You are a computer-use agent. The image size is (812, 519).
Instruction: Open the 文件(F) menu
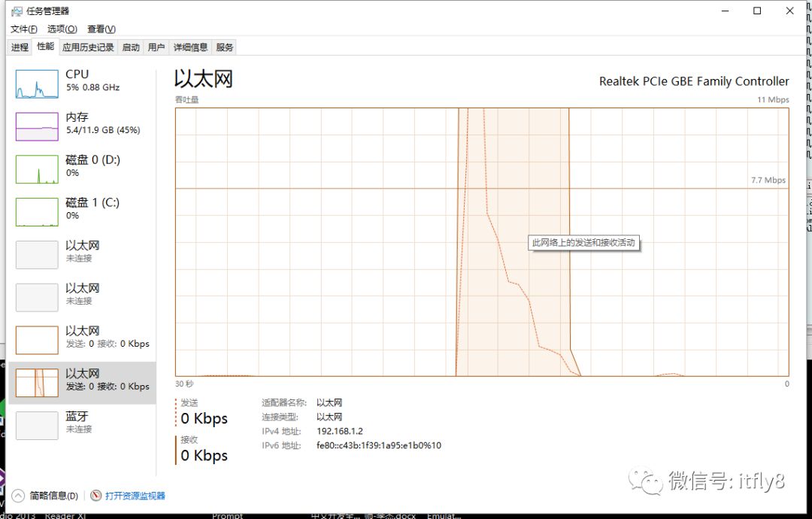[24, 29]
